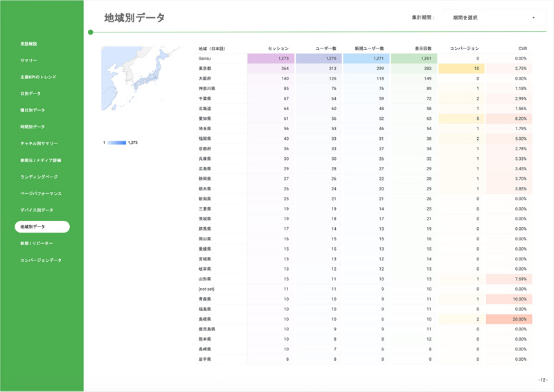Sort table by セッション column header
Image resolution: width=554 pixels, height=392 pixels.
point(278,48)
